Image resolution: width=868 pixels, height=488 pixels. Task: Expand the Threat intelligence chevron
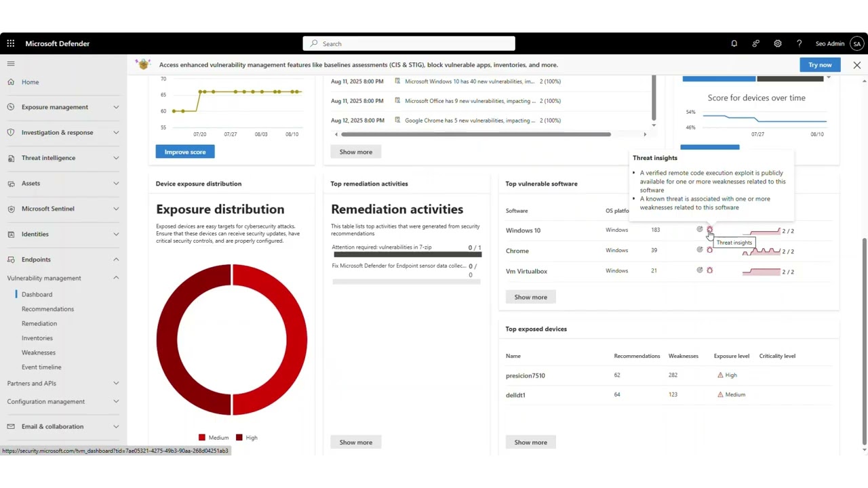pyautogui.click(x=116, y=158)
